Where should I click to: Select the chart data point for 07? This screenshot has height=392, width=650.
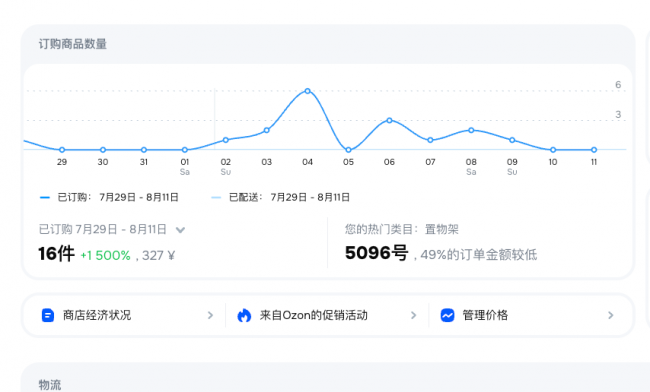pyautogui.click(x=430, y=140)
